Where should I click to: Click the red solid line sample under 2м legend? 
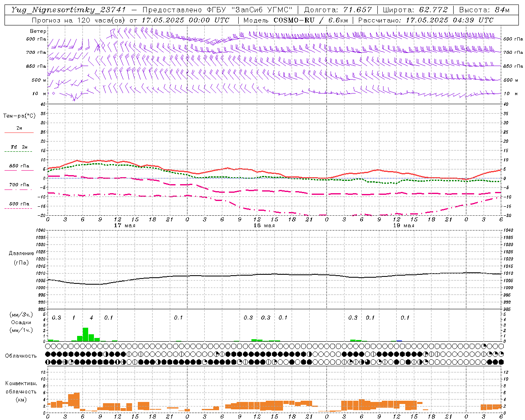[x=19, y=133]
